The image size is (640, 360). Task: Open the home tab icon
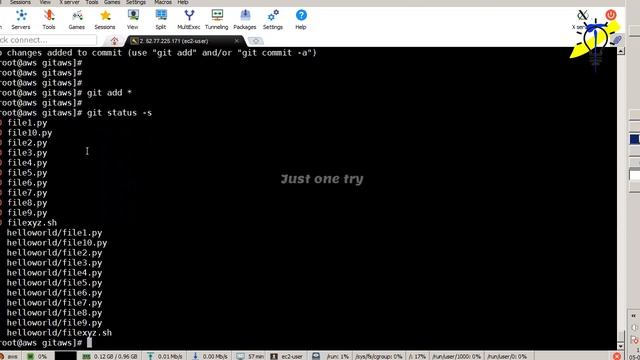pos(114,41)
